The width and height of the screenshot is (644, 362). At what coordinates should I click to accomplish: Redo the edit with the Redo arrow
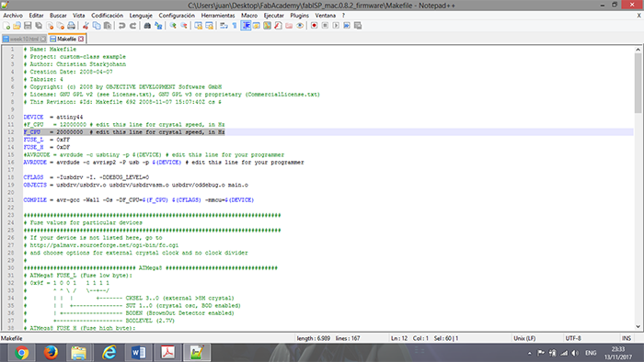(133, 26)
